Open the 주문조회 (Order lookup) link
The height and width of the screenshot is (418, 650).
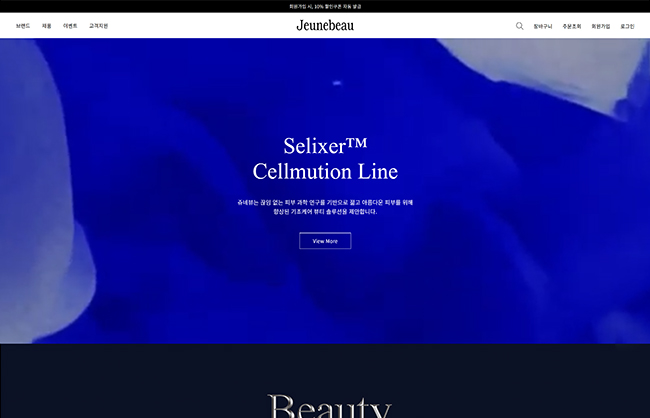pos(572,26)
